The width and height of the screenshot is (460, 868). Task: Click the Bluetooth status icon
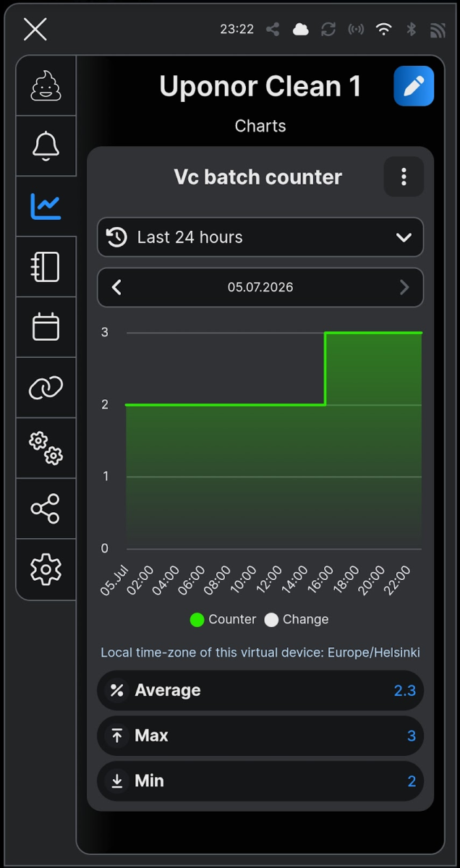[411, 29]
